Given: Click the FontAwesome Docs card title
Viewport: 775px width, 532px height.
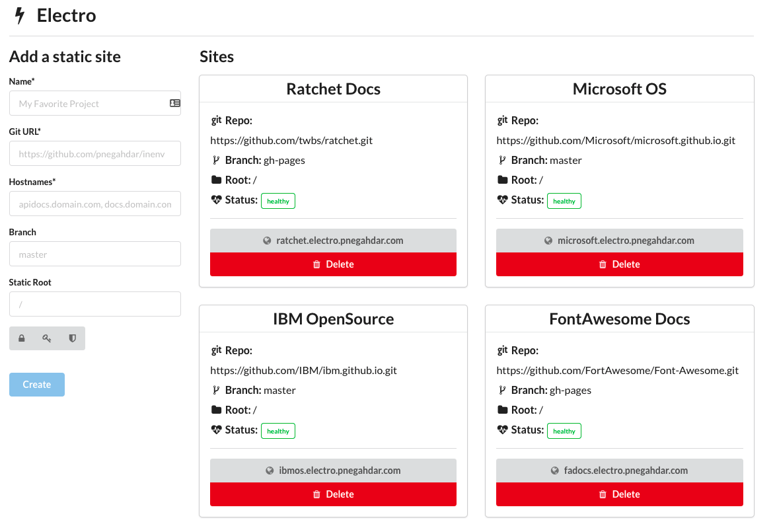Looking at the screenshot, I should pyautogui.click(x=619, y=319).
